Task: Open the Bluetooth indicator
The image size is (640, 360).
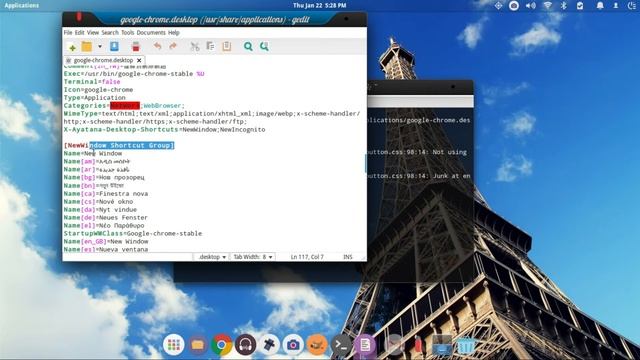Action: click(564, 5)
